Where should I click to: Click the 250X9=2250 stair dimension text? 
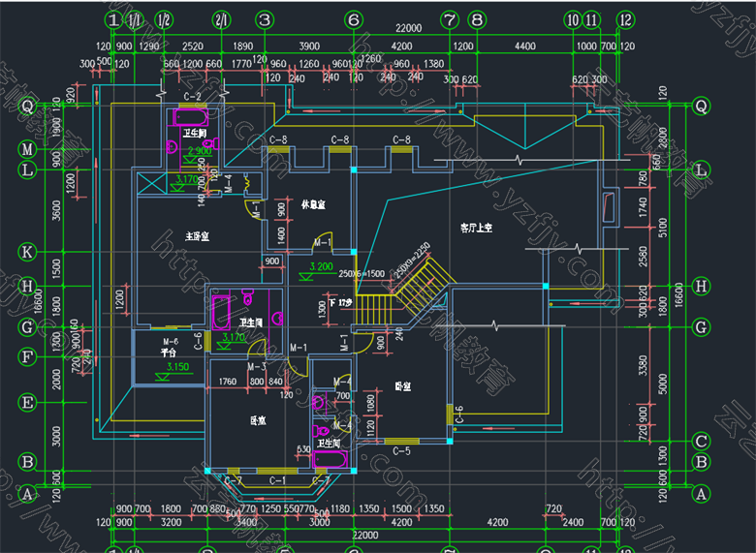[x=410, y=259]
